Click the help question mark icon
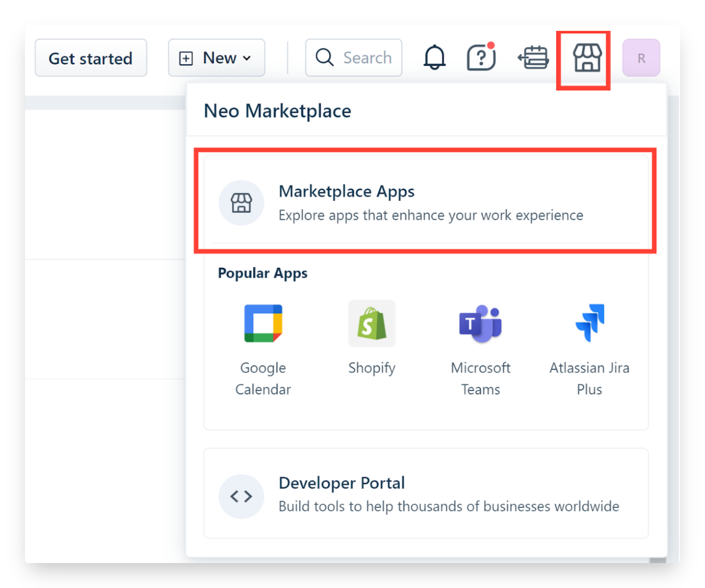 click(x=480, y=58)
